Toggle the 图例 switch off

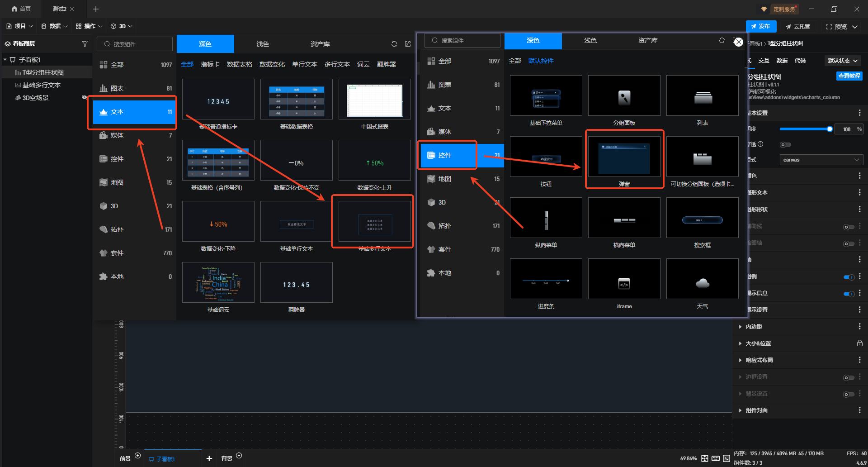pos(849,277)
